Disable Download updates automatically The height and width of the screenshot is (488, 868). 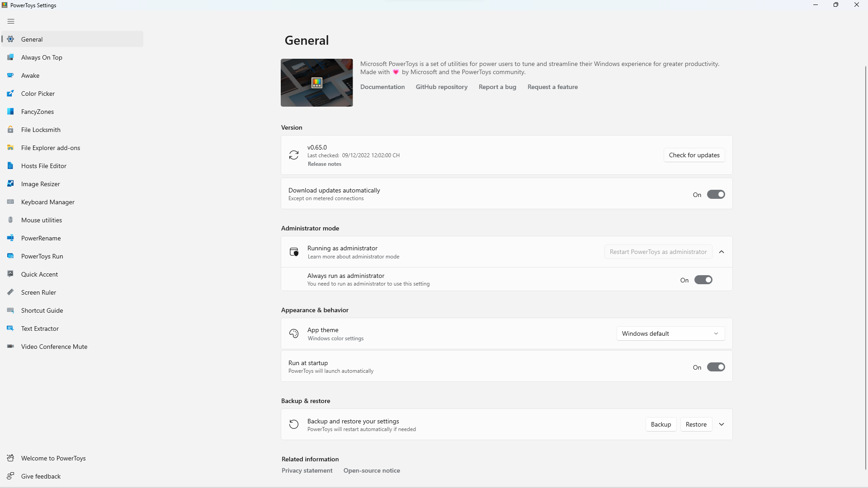point(716,194)
